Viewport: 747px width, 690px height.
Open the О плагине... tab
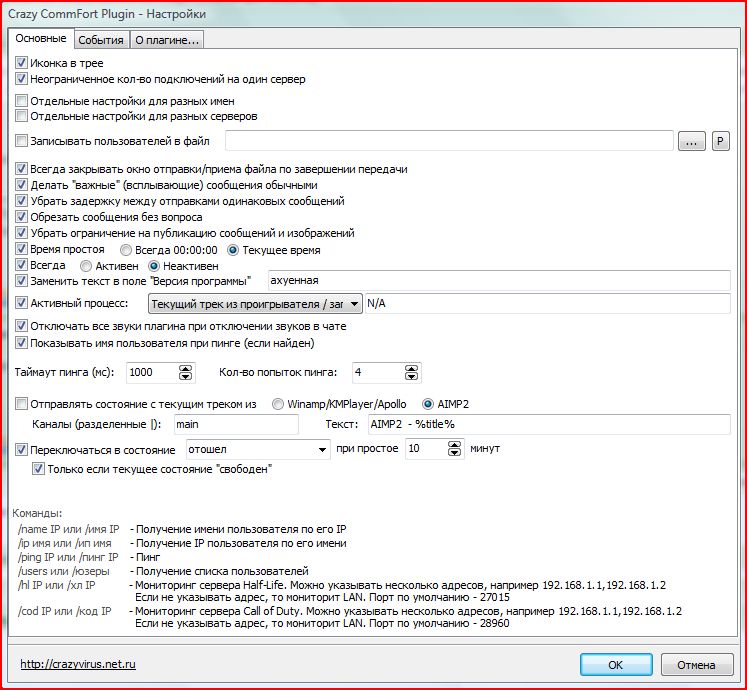pos(167,40)
